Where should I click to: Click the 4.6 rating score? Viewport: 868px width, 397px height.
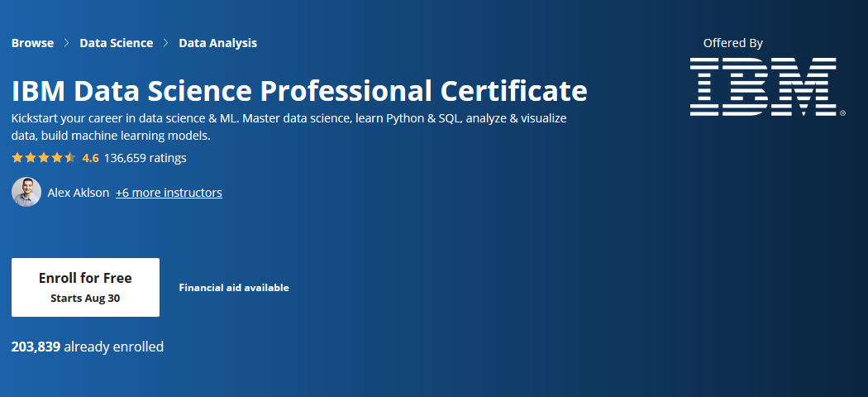click(90, 158)
